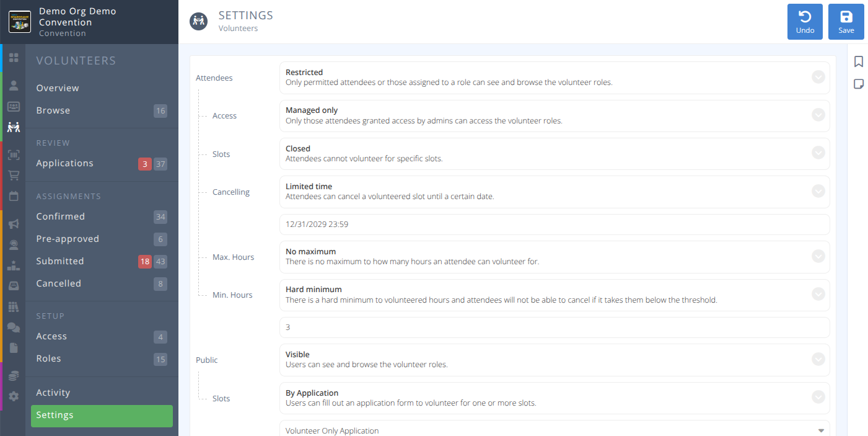
Task: Click the gear settings icon at sidebar bottom
Action: (13, 396)
